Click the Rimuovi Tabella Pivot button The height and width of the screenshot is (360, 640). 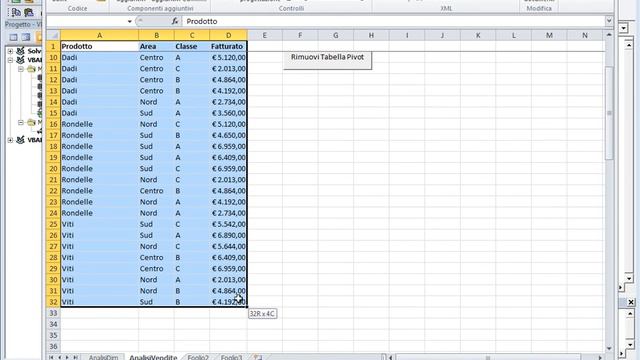point(327,60)
